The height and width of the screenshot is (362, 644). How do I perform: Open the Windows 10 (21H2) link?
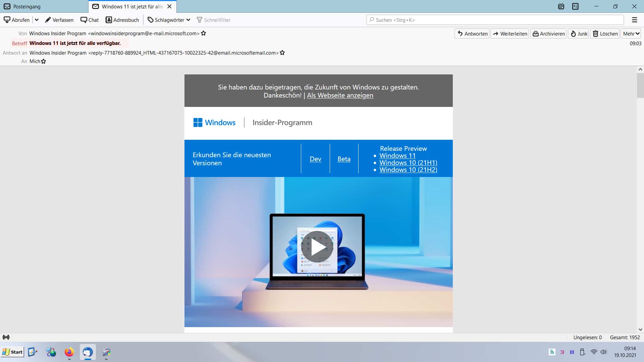point(408,170)
